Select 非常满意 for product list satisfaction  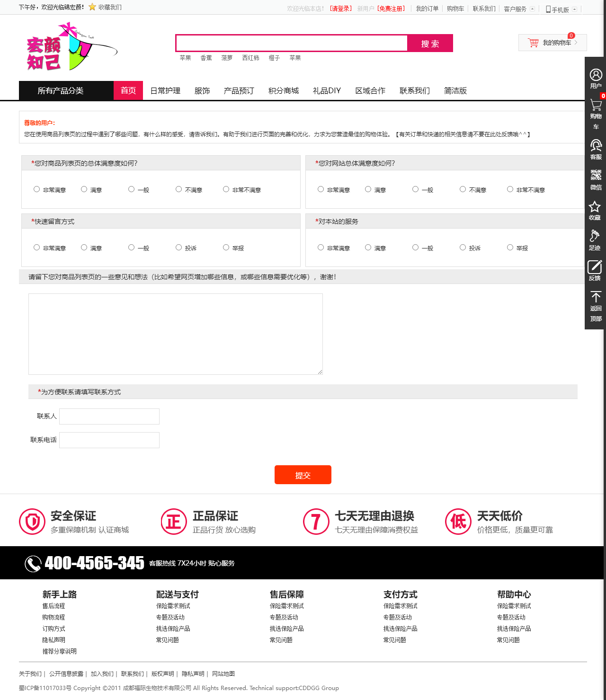36,189
